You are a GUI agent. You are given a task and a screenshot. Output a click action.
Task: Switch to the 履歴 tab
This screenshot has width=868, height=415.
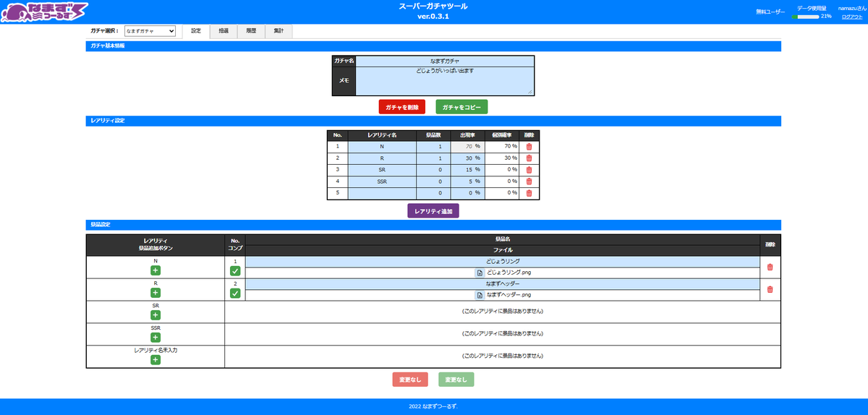(x=251, y=31)
